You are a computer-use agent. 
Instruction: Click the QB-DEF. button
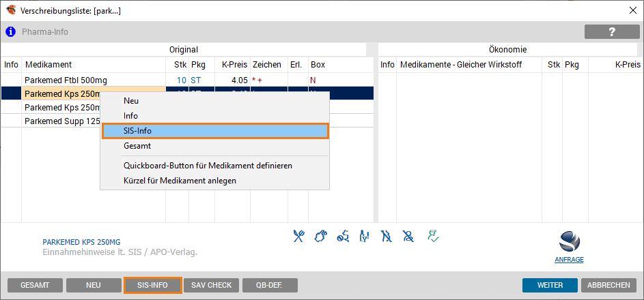click(x=270, y=285)
